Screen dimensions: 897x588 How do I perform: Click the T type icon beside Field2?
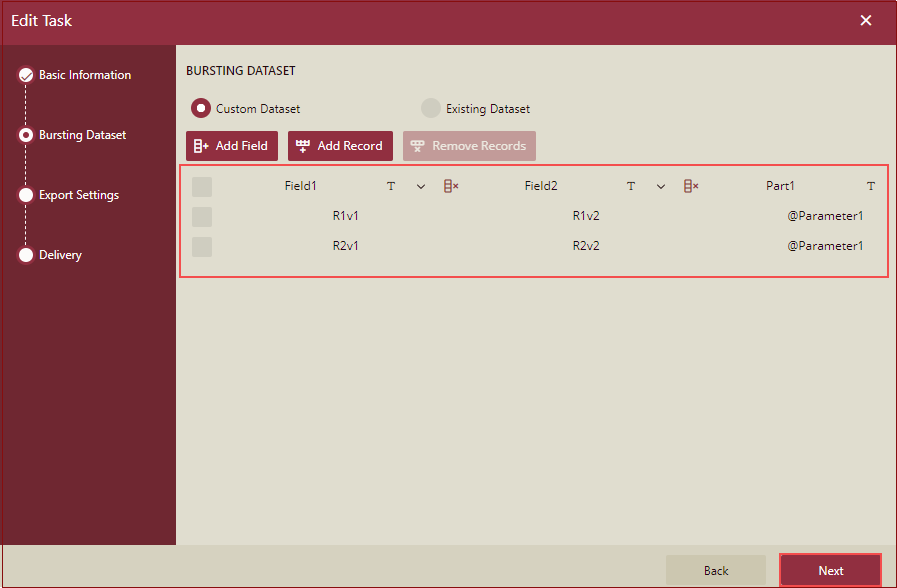(631, 185)
